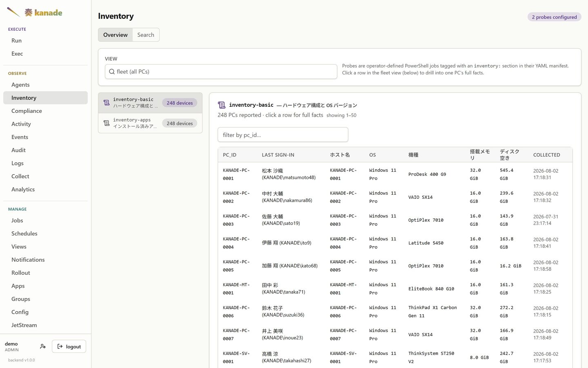
Task: Open row for KANADE-PC-0001 matsumoto48
Action: [x=395, y=174]
